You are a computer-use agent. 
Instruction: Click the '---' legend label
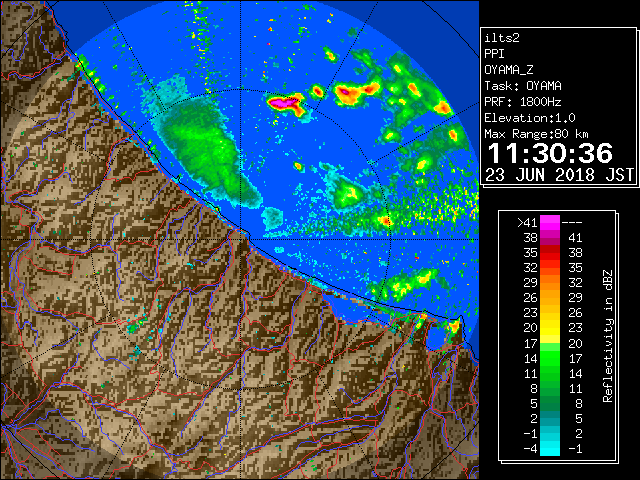pos(572,222)
